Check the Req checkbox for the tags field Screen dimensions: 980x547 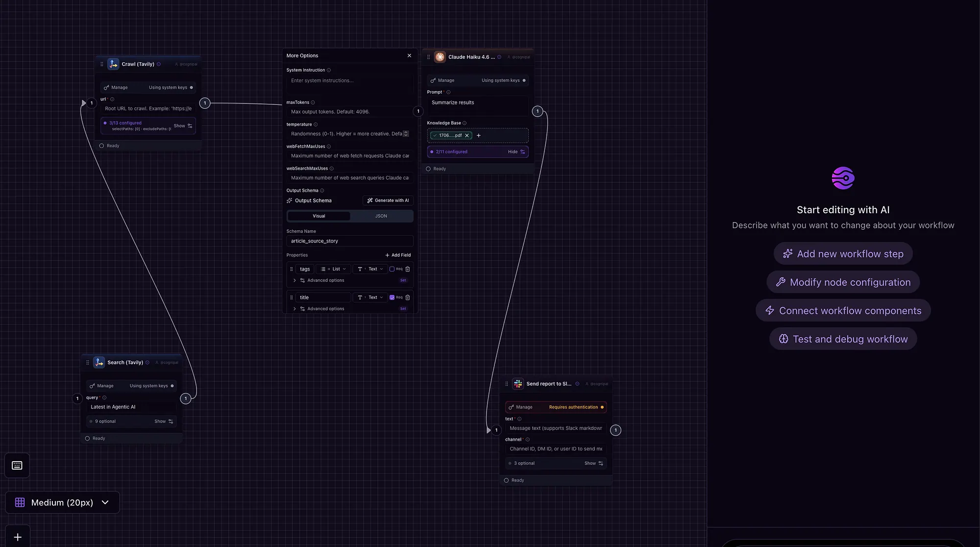pos(392,269)
